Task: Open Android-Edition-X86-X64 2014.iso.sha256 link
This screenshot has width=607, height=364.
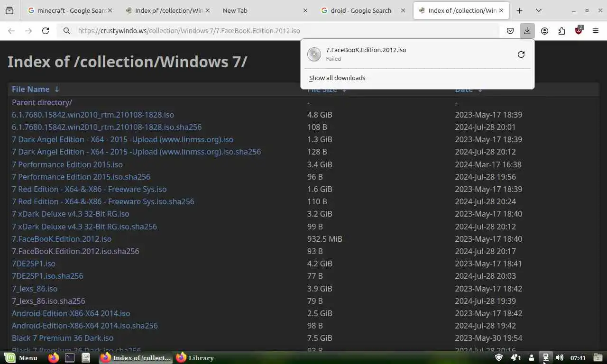Action: [x=84, y=326]
